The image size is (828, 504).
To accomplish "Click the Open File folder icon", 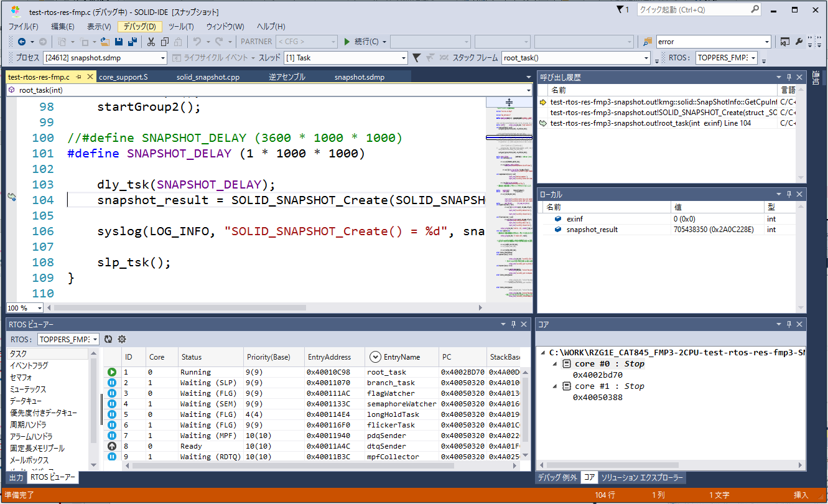I will point(105,42).
